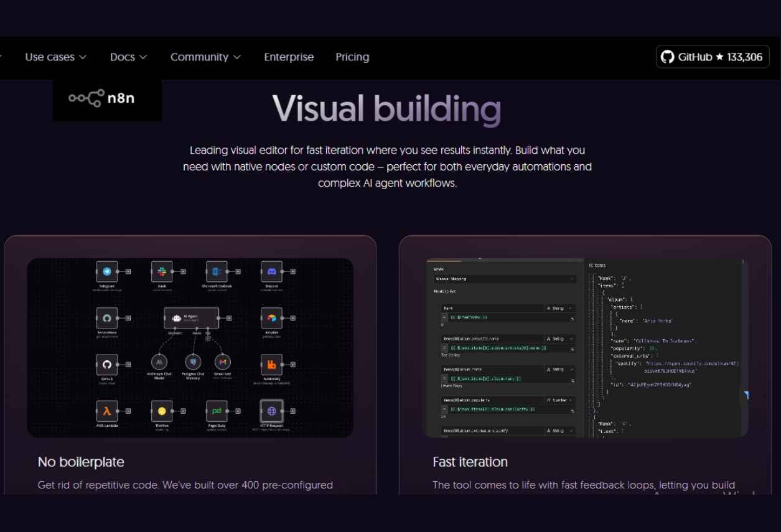Click the Rank field name input
This screenshot has width=781, height=532.
tap(492, 308)
